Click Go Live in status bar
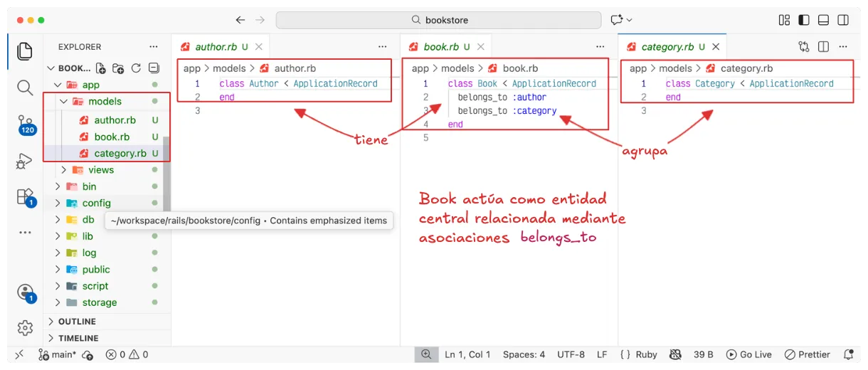Image resolution: width=868 pixels, height=370 pixels. tap(749, 354)
